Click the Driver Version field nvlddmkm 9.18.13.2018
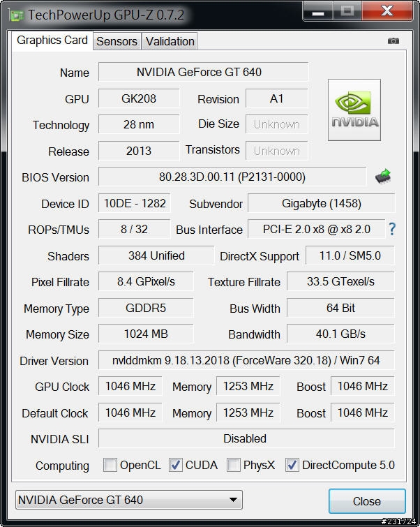Screen dimensions: 420x527 (x=246, y=360)
